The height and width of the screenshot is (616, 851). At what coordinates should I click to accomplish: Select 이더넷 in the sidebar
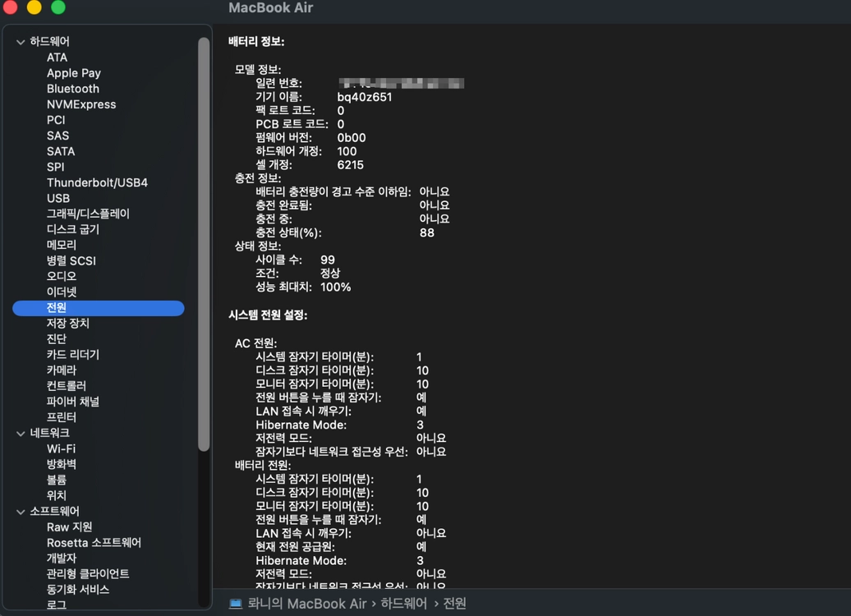click(62, 292)
